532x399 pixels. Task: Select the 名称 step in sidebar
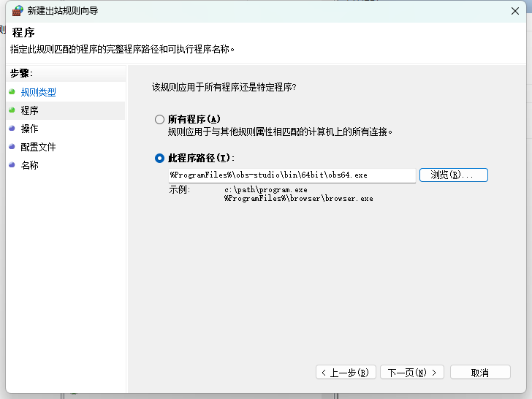click(x=29, y=166)
